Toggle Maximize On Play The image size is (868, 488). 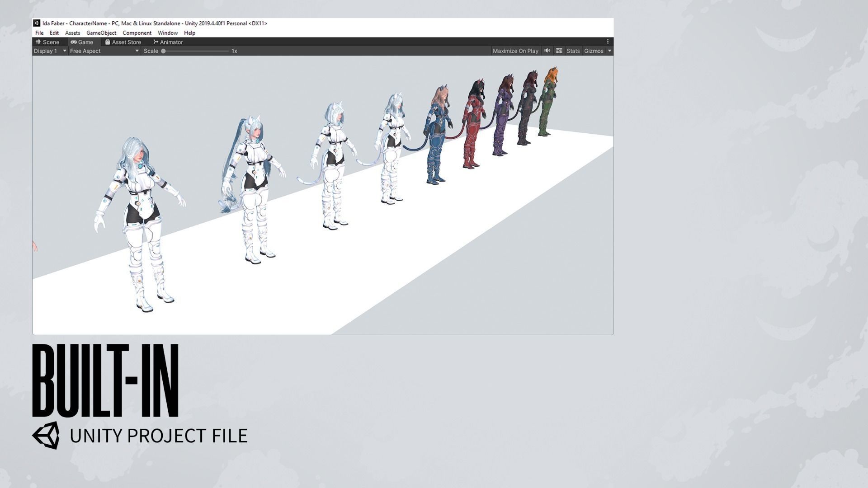(515, 51)
